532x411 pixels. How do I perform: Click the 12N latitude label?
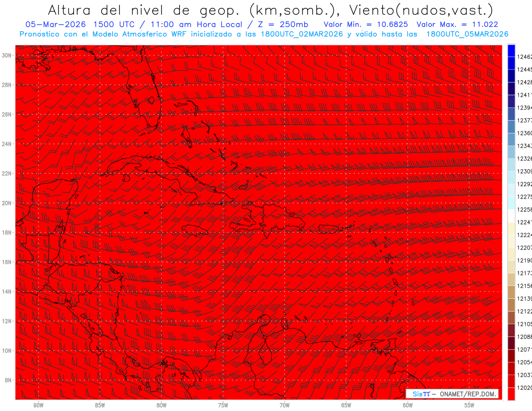7,321
